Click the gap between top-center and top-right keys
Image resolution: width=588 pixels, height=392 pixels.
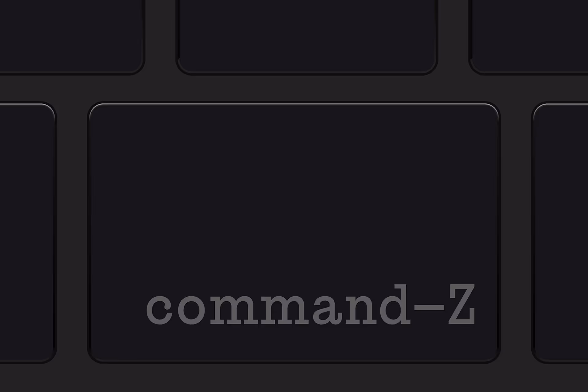tap(454, 36)
